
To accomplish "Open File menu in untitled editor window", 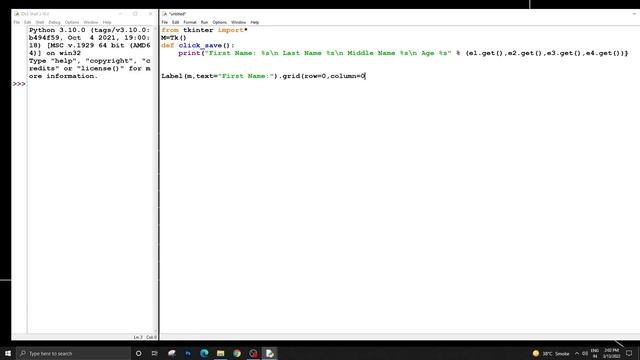I will 164,22.
